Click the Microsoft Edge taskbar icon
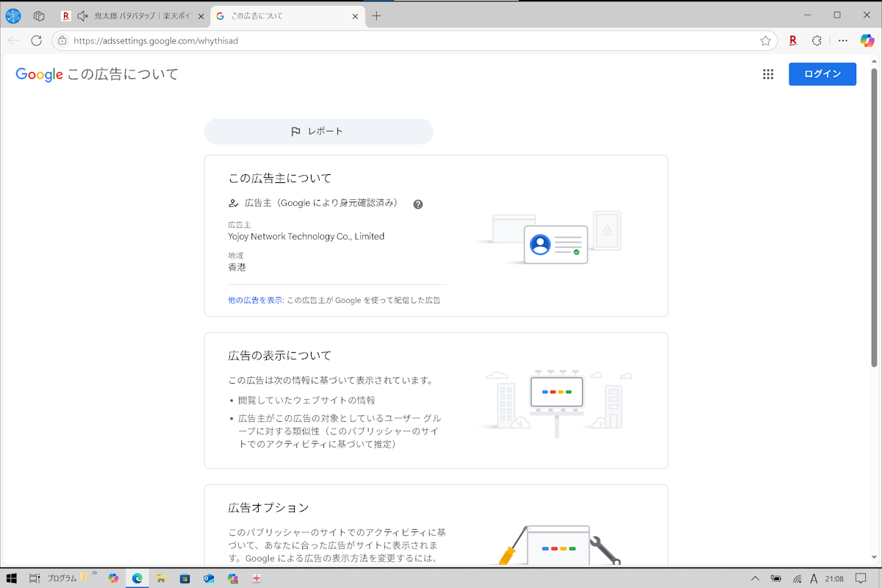The width and height of the screenshot is (882, 588). [137, 578]
